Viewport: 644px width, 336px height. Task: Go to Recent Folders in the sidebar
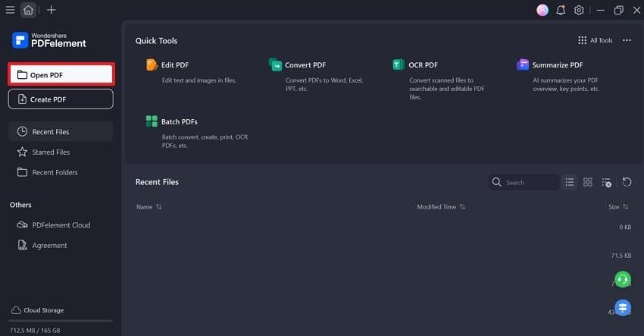tap(55, 172)
